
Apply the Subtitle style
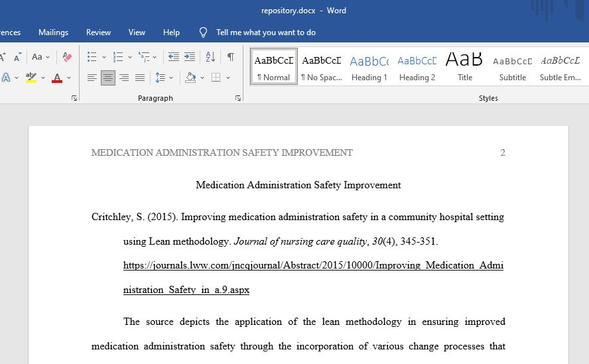click(512, 66)
